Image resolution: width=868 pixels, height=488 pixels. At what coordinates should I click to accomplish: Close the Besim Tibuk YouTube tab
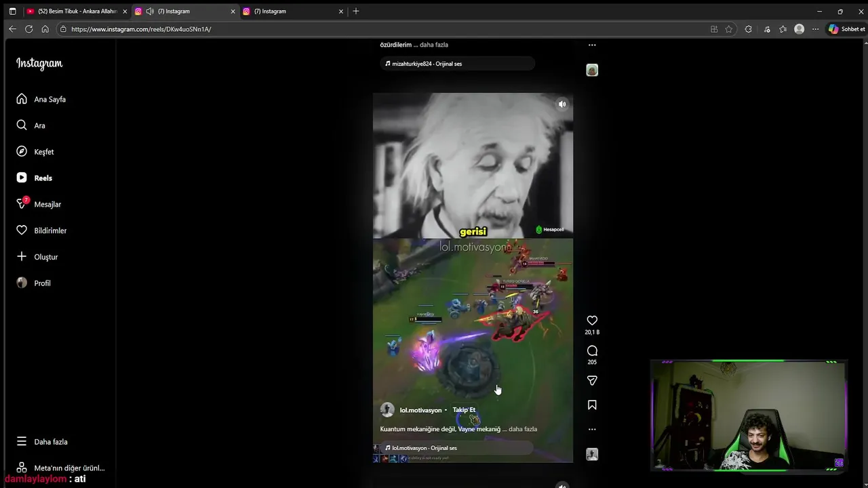click(125, 11)
